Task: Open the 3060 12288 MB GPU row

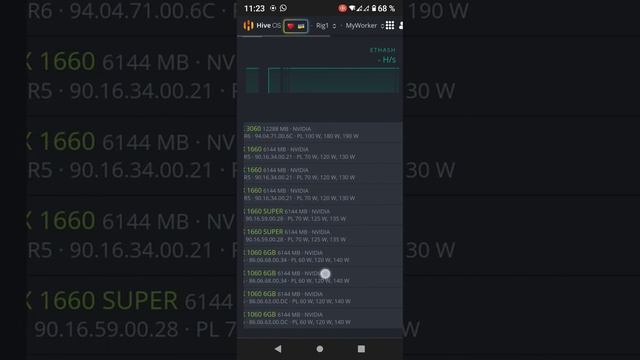Action: (x=322, y=132)
